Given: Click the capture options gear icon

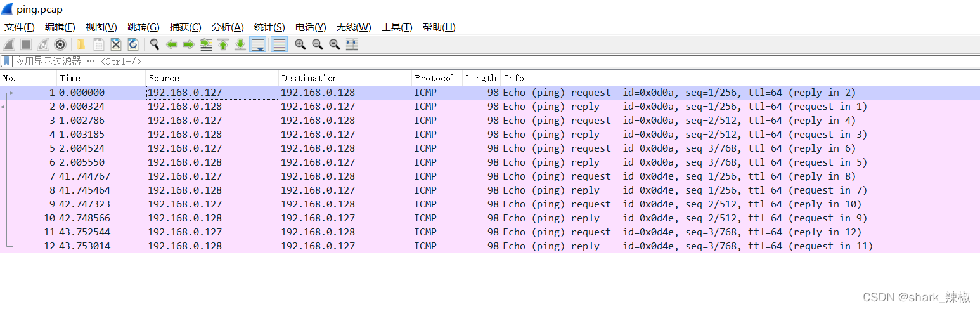Looking at the screenshot, I should (60, 44).
